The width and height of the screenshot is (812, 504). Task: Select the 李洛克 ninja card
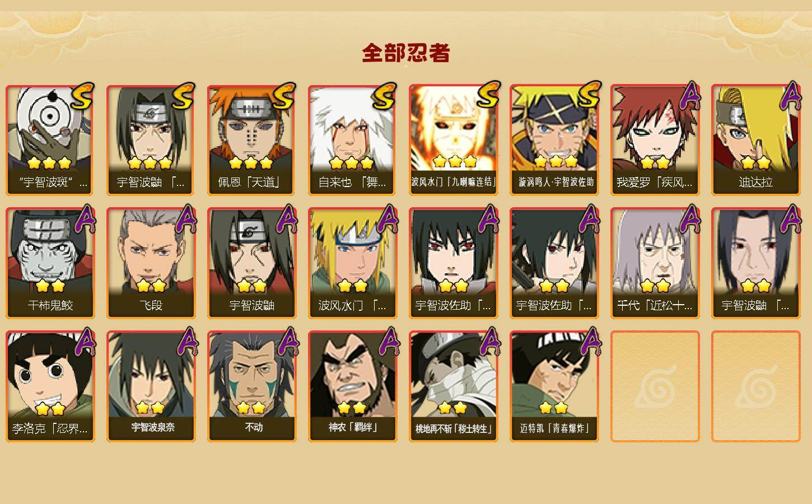coord(50,386)
